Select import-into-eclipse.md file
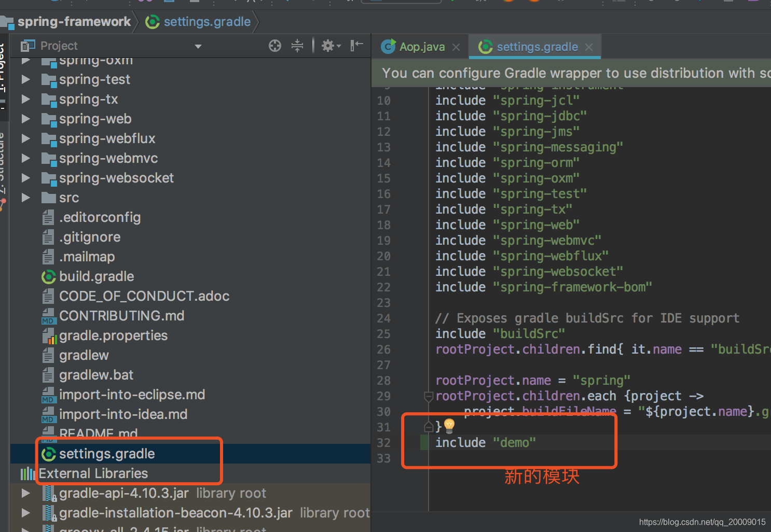This screenshot has width=771, height=532. tap(132, 395)
